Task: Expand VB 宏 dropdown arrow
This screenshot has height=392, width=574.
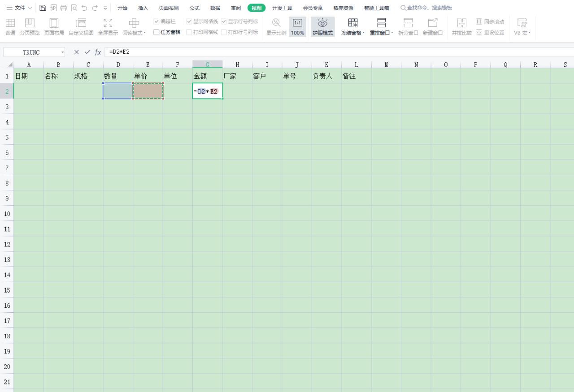Action: (529, 33)
